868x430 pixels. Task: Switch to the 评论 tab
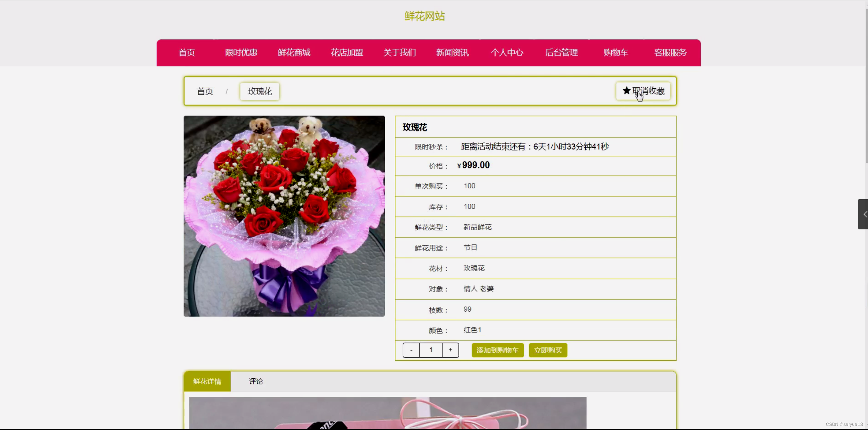[256, 381]
